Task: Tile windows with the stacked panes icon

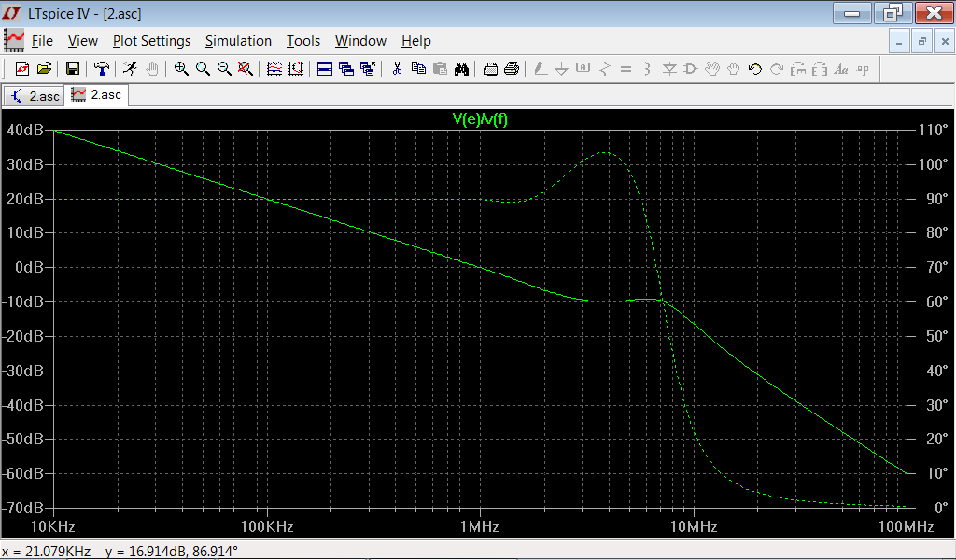Action: [x=324, y=69]
